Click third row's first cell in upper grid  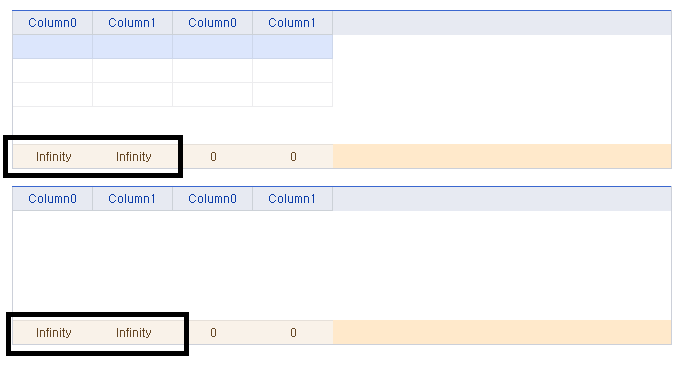[x=52, y=94]
